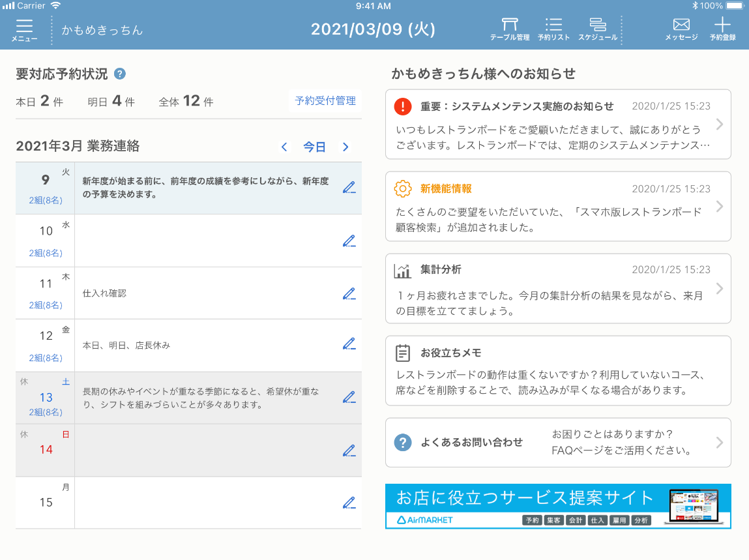Open 重要:システムメンテナンス実施のお知らせ title
749x560 pixels.
[517, 106]
